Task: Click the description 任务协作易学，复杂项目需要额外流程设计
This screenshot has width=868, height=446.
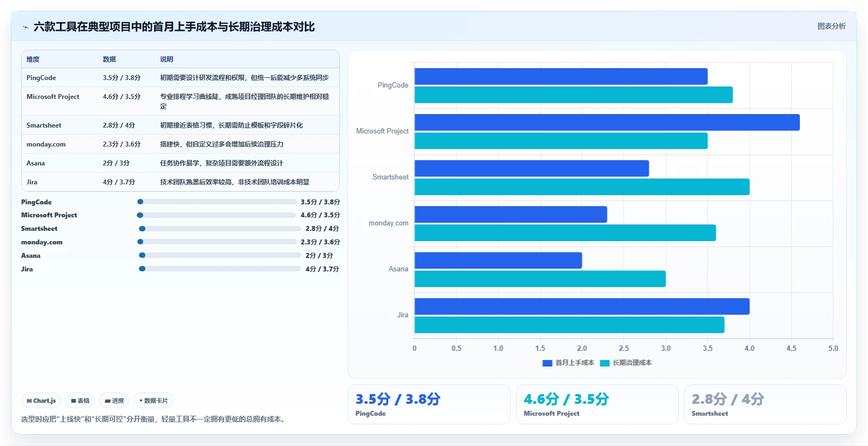Action: pos(222,163)
